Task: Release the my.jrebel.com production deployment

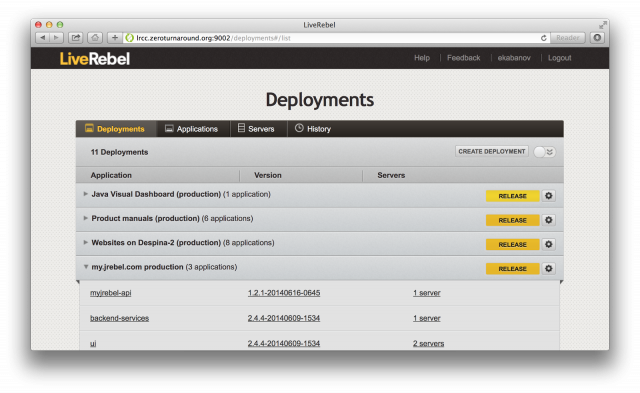Action: click(x=512, y=269)
